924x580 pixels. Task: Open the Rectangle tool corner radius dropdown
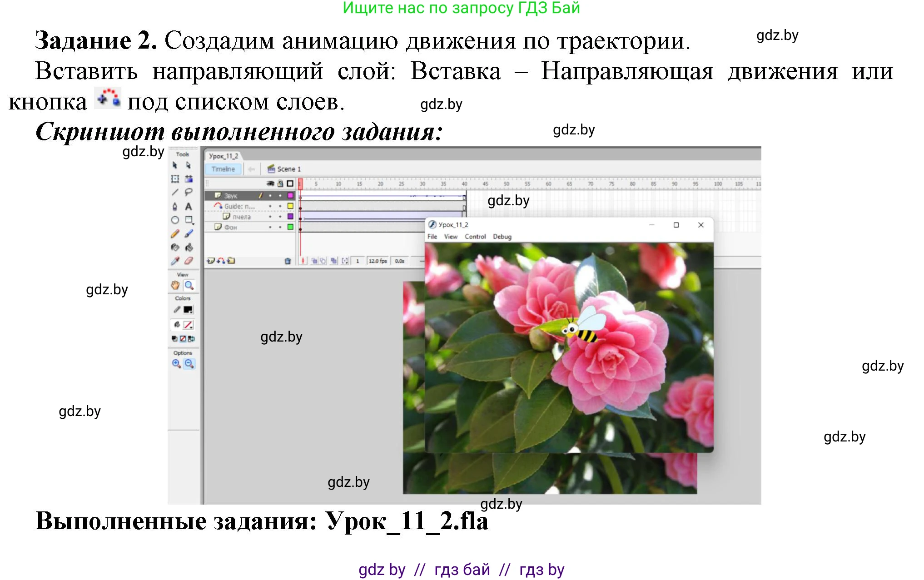click(193, 223)
